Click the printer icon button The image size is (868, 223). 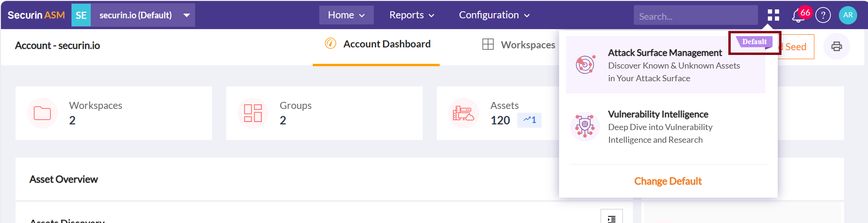[x=836, y=46]
